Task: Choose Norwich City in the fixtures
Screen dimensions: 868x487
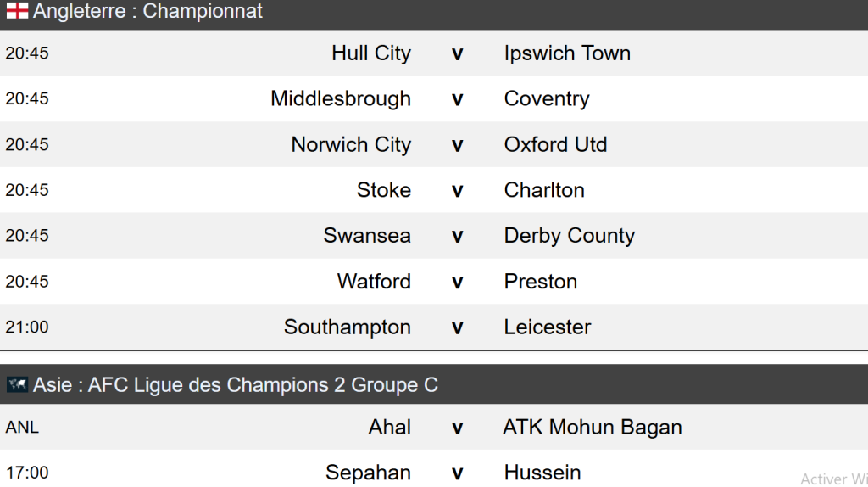Action: pyautogui.click(x=351, y=144)
